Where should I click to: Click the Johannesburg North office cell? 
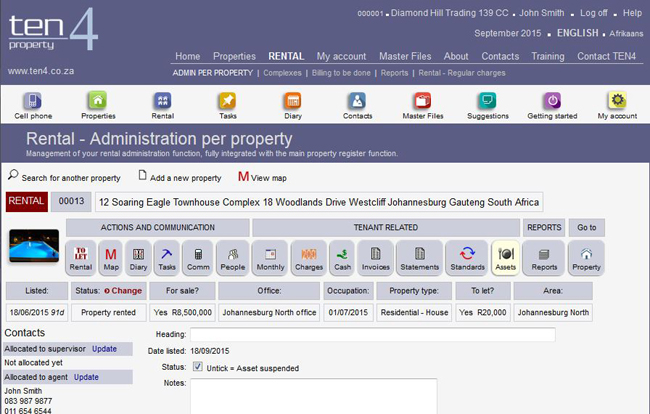269,312
